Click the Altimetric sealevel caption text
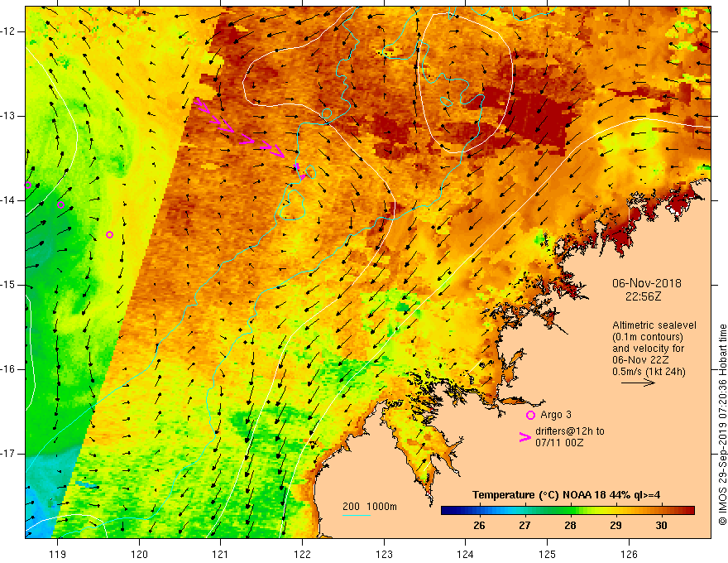 click(654, 325)
